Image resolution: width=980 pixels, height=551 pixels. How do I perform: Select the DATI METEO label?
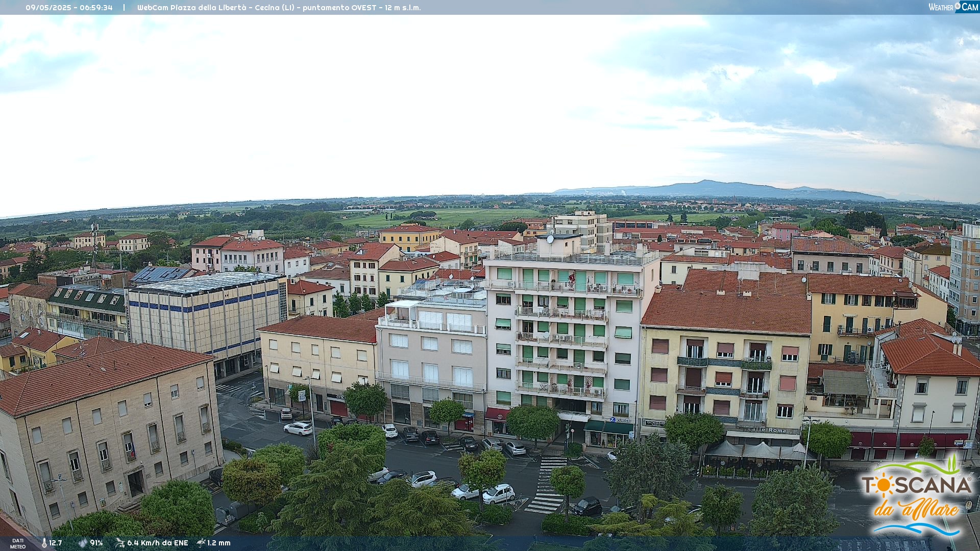tap(18, 543)
